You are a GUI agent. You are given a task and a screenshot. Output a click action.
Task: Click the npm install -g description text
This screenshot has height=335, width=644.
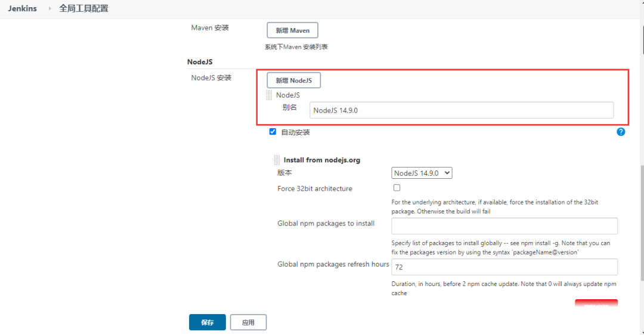(x=501, y=247)
